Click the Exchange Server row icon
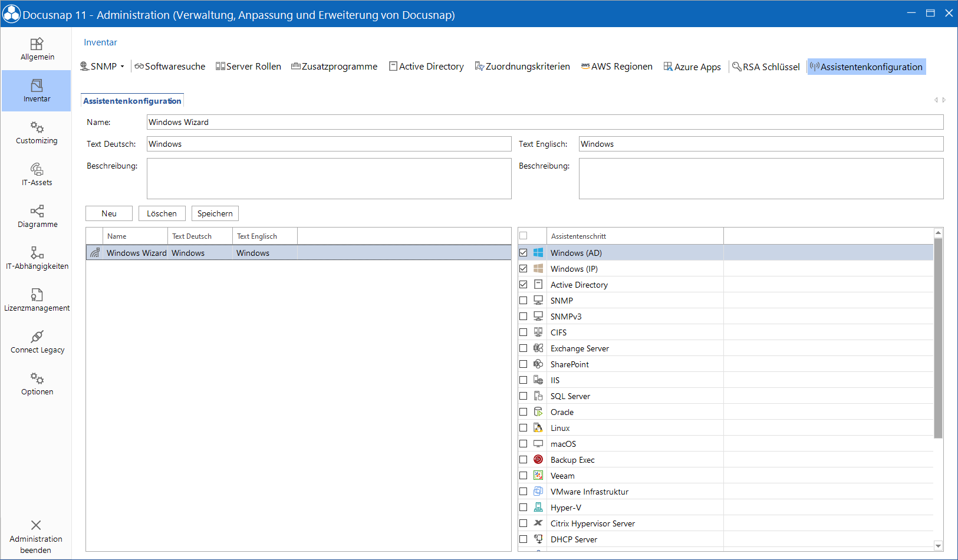This screenshot has height=560, width=958. point(538,348)
